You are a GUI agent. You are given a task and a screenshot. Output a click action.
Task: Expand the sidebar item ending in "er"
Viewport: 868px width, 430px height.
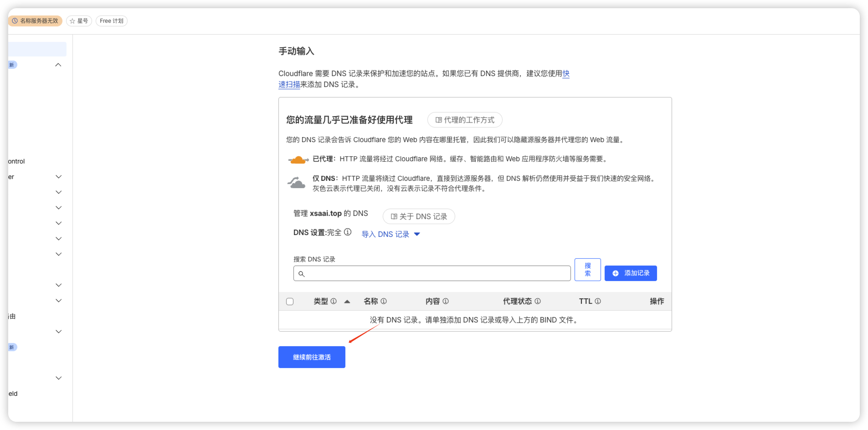(58, 177)
